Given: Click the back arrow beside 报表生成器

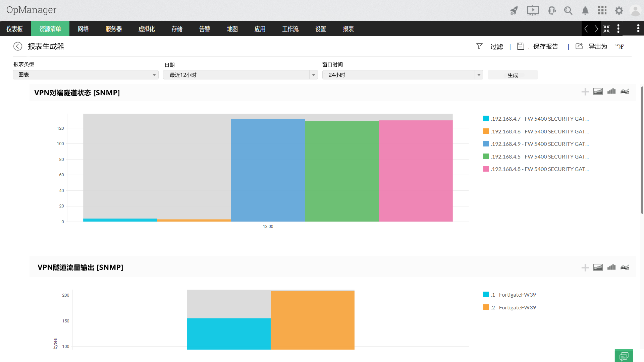Looking at the screenshot, I should click(x=17, y=46).
